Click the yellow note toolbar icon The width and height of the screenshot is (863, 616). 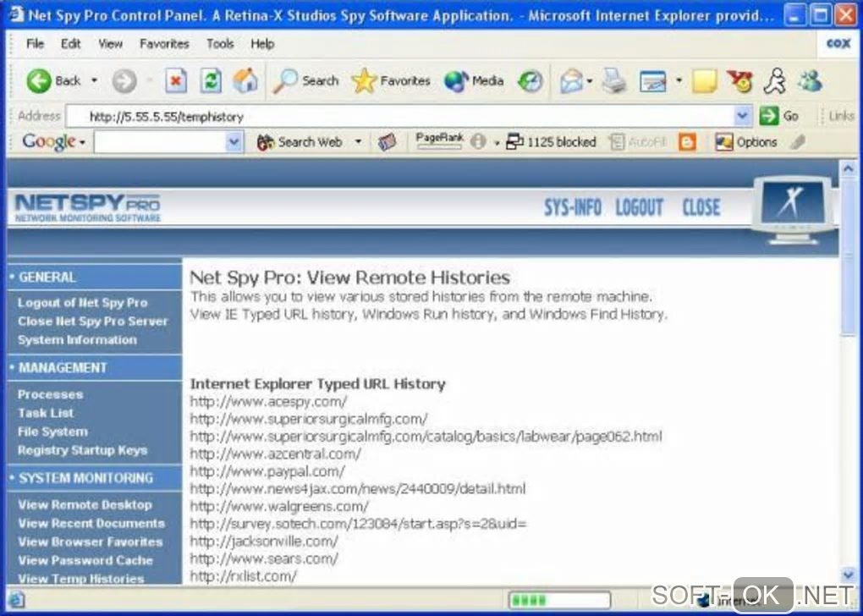pyautogui.click(x=705, y=81)
